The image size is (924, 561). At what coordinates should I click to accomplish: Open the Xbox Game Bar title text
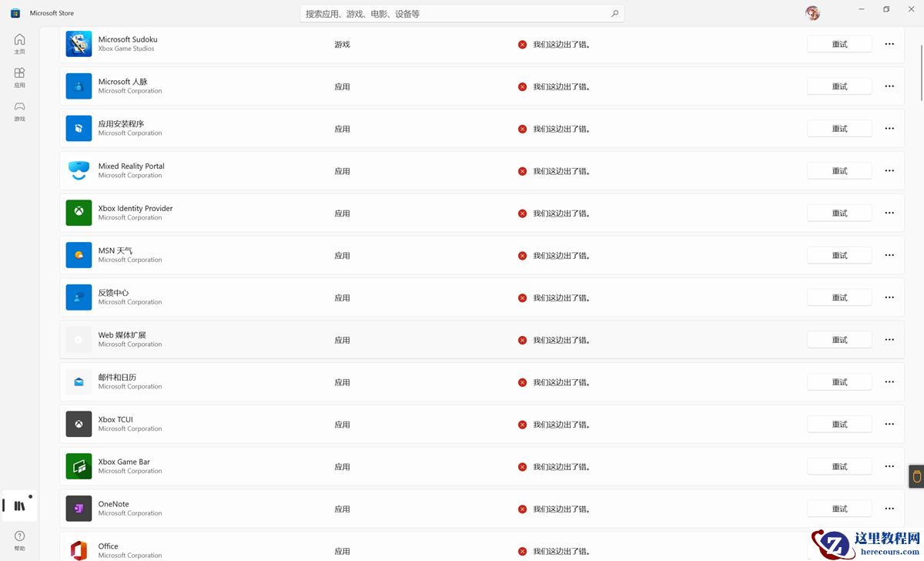click(124, 462)
